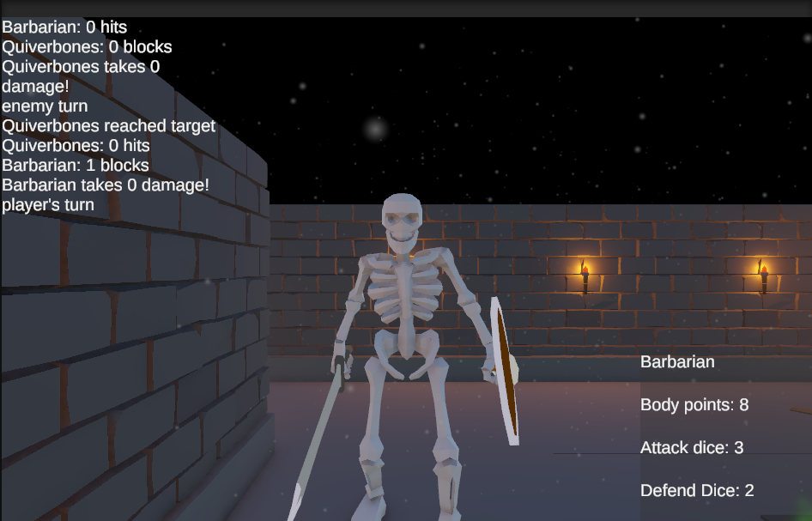Click the "Barbarian: 1 blocks" log line
Viewport: 812px width, 521px height.
pyautogui.click(x=76, y=165)
